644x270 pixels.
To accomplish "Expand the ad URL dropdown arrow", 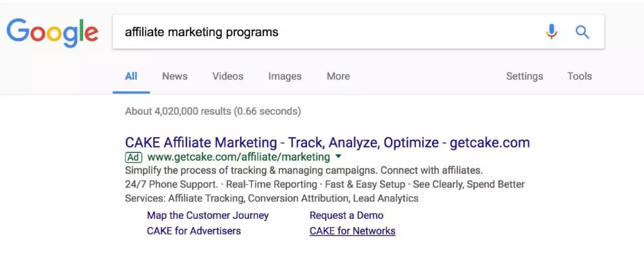I will 338,156.
